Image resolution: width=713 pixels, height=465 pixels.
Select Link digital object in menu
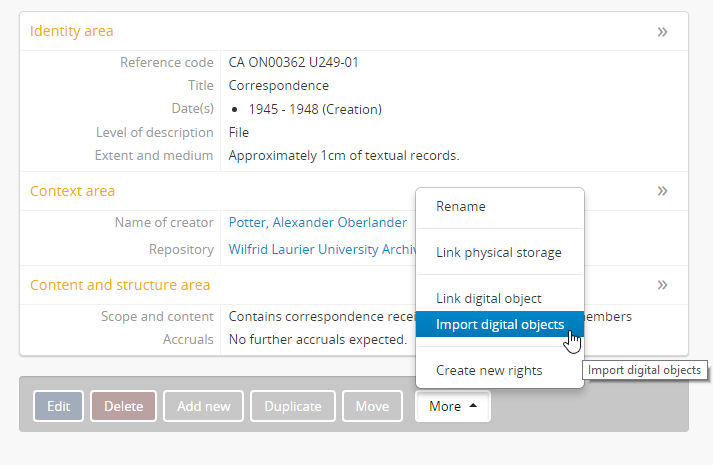pyautogui.click(x=489, y=299)
